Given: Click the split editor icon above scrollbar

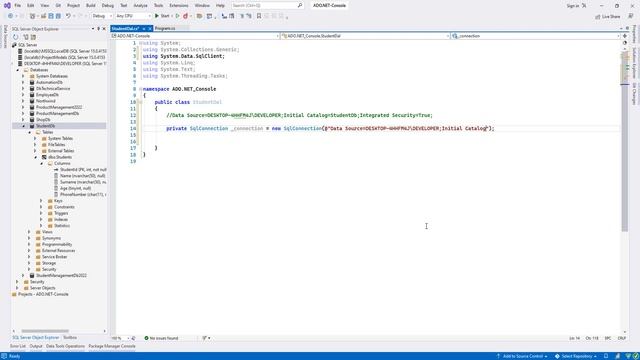Looking at the screenshot, I should click(625, 36).
